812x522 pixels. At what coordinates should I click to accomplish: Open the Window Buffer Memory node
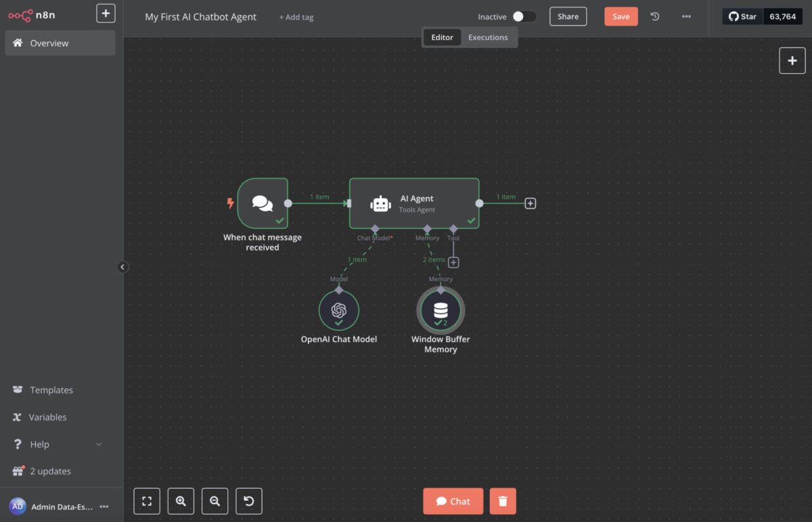click(441, 309)
